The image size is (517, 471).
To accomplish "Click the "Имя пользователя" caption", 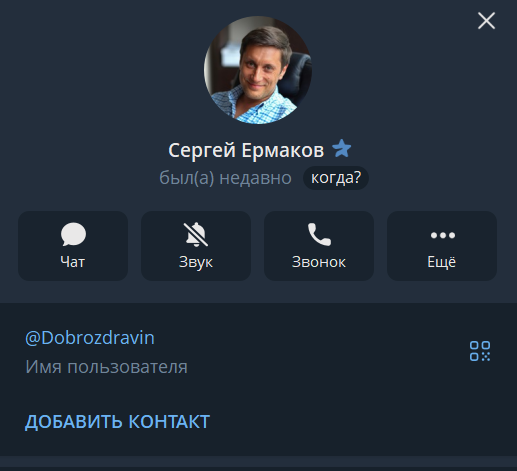I will pos(106,367).
